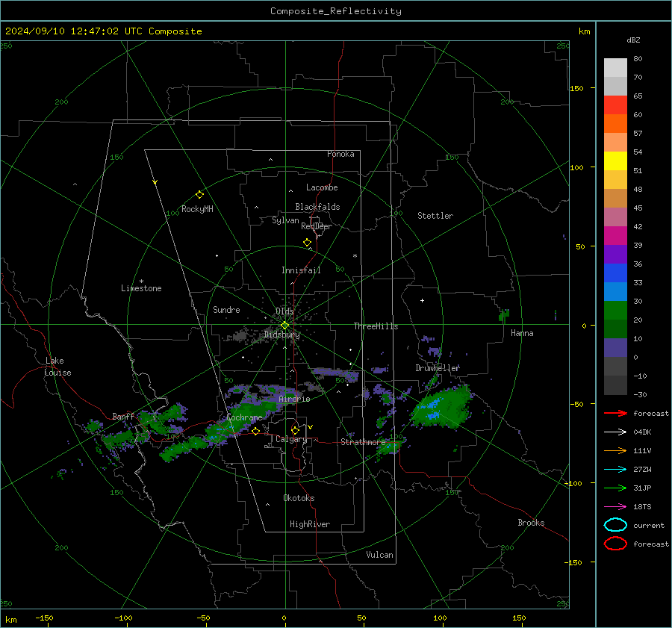The height and width of the screenshot is (628, 672).
Task: Click the Drumheller city label
Action: (x=438, y=368)
